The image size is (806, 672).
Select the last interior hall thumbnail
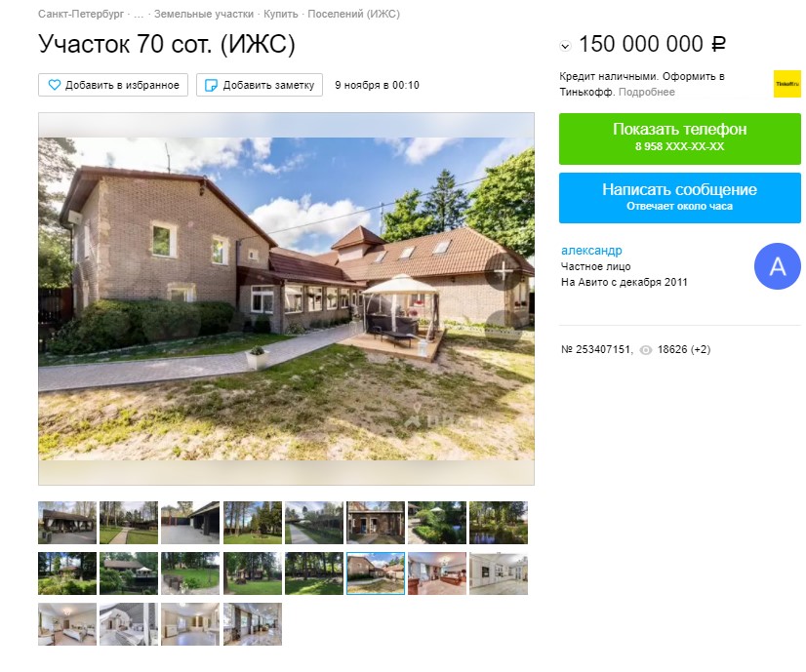point(253,624)
